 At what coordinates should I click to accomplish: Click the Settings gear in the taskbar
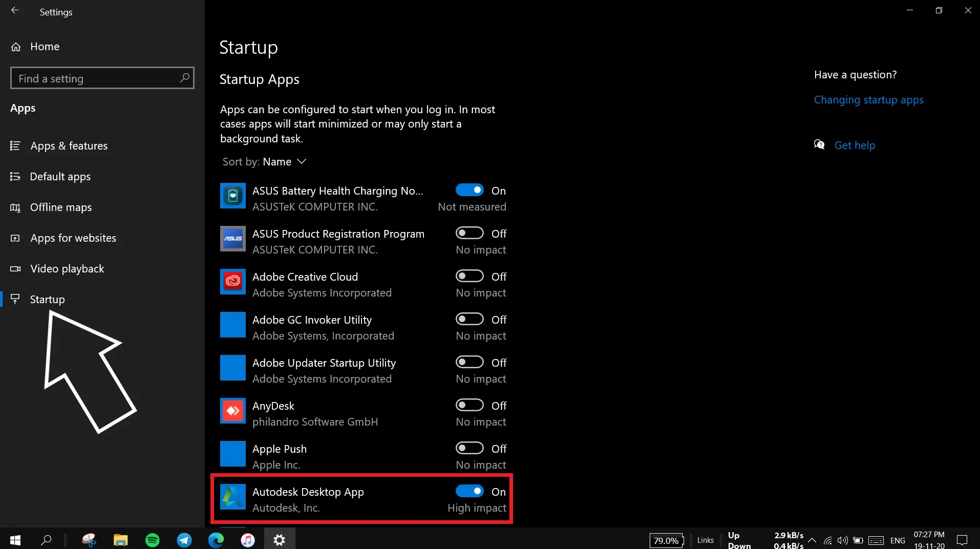click(280, 540)
